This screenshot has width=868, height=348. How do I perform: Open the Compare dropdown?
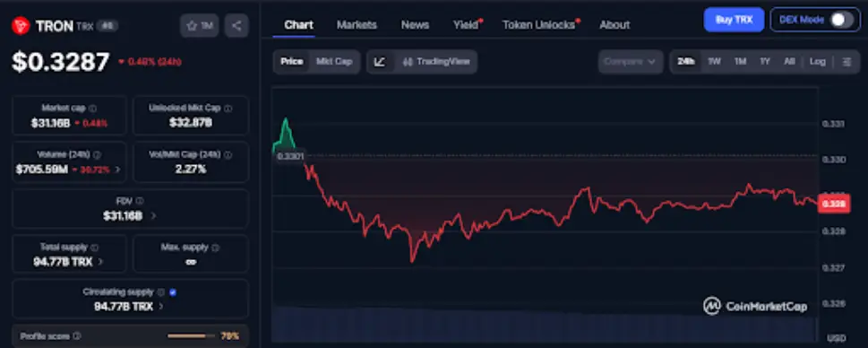(x=631, y=62)
